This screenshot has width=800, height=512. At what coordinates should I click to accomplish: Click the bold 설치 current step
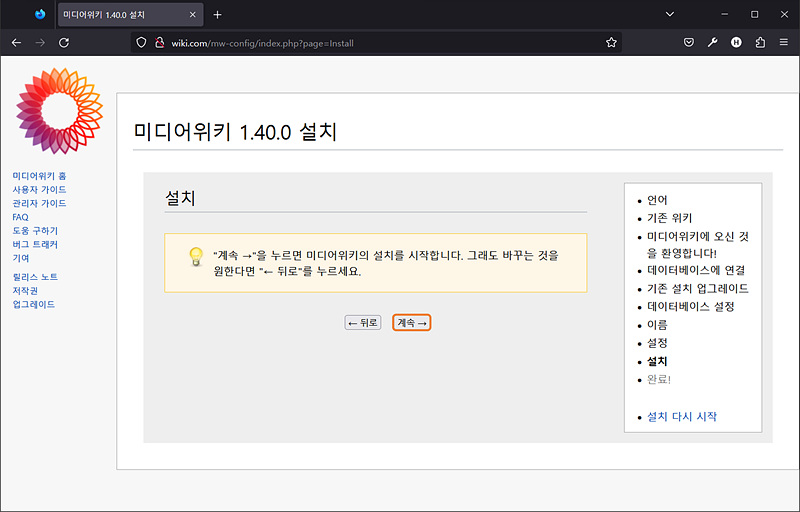[x=657, y=362]
